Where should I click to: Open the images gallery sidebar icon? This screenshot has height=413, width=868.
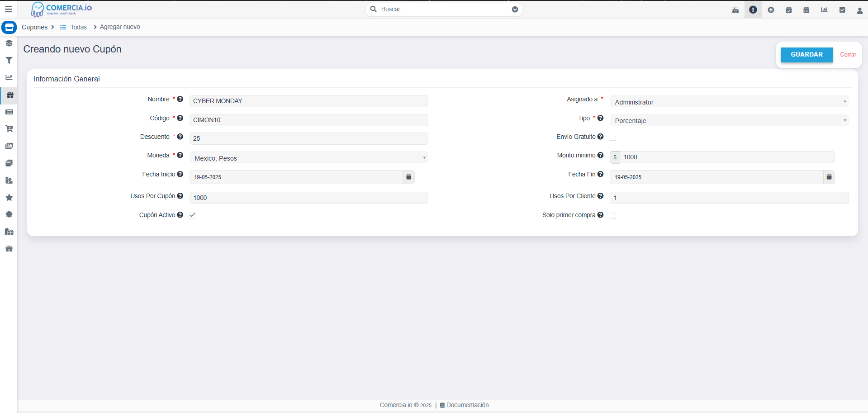tap(9, 146)
